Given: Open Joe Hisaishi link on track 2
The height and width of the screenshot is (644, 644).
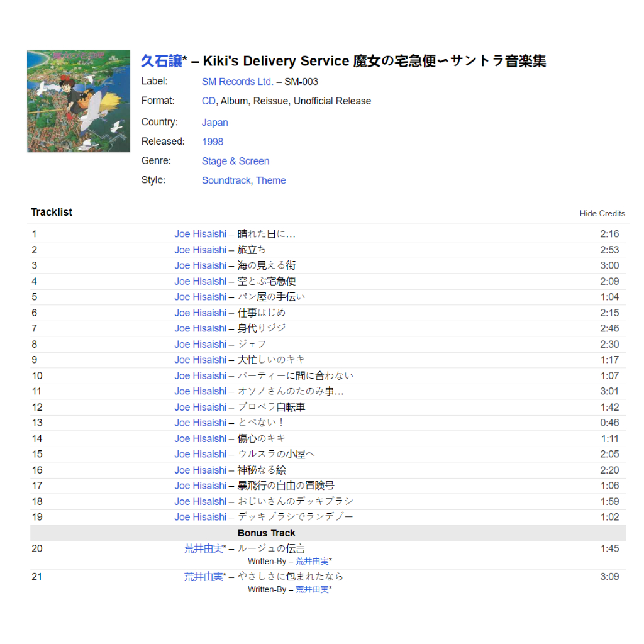Looking at the screenshot, I should coord(201,250).
